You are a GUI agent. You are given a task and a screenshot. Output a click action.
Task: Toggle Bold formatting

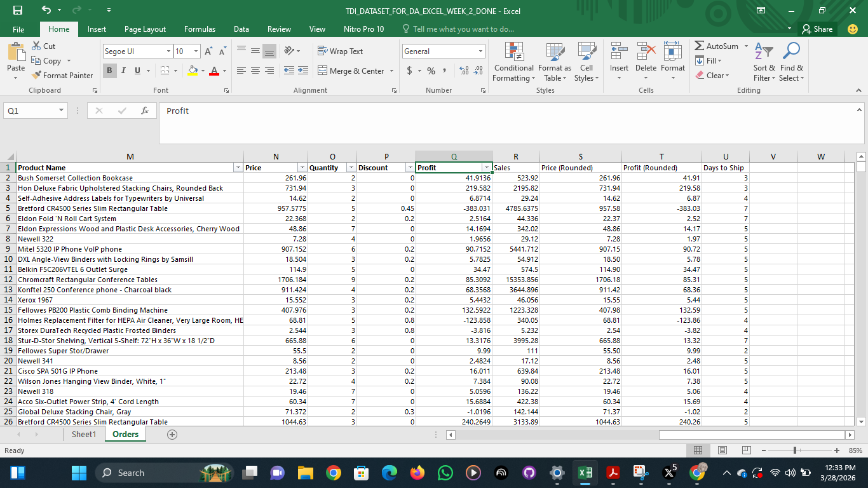click(x=111, y=71)
